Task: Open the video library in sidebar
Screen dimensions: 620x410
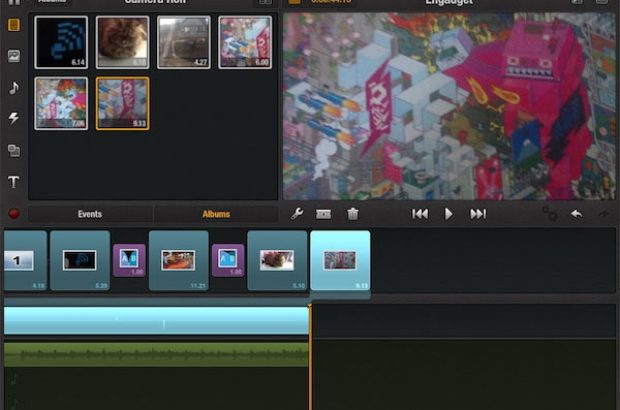Action: coord(14,23)
